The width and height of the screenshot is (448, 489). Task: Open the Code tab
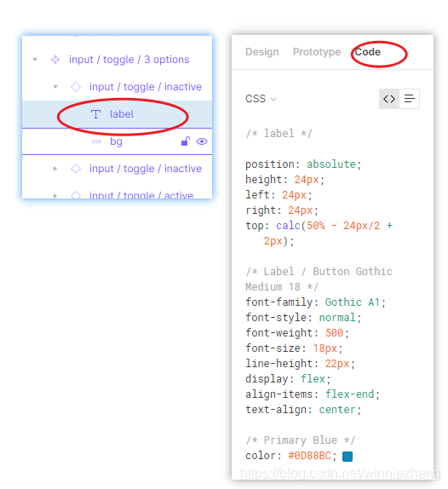click(x=368, y=52)
